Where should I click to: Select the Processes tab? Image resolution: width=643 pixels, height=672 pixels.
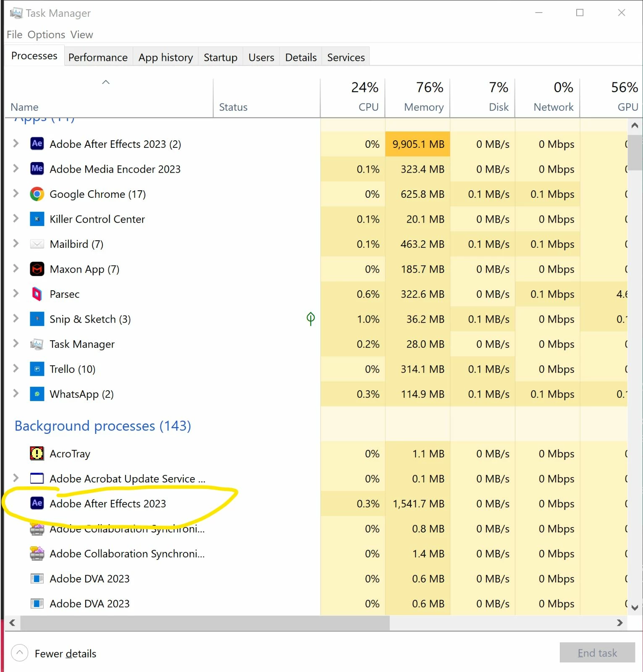click(34, 55)
